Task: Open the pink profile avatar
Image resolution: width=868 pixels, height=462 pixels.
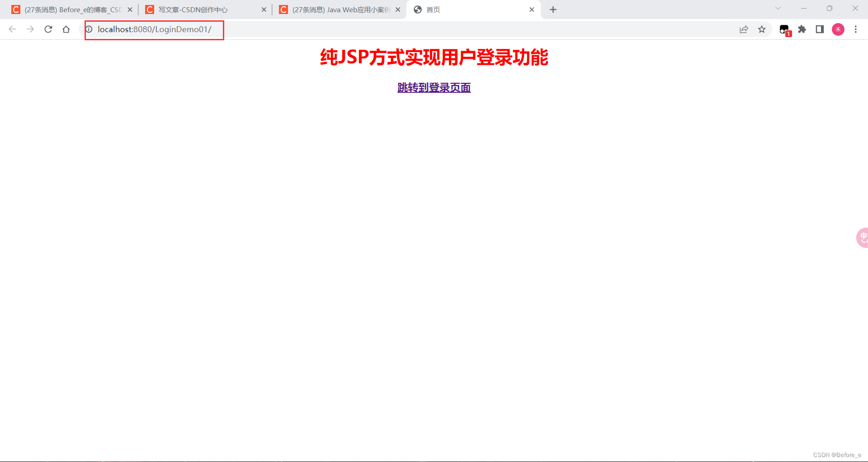Action: click(x=838, y=29)
